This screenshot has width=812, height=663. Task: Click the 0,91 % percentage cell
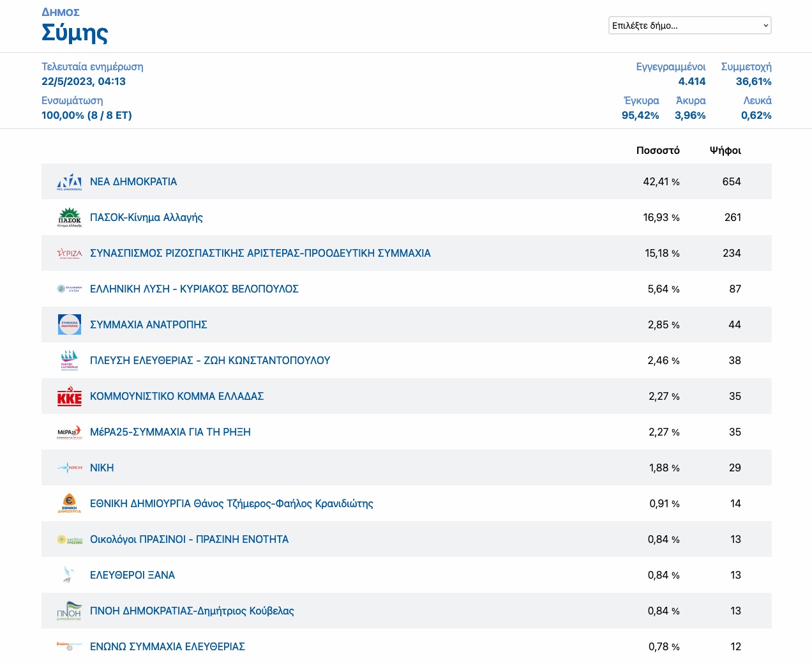point(665,503)
